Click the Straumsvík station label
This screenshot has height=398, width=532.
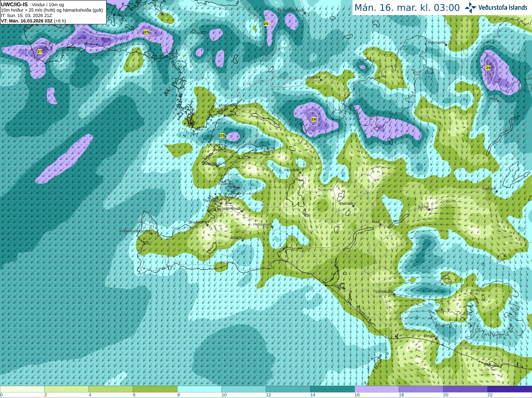[x=197, y=222]
